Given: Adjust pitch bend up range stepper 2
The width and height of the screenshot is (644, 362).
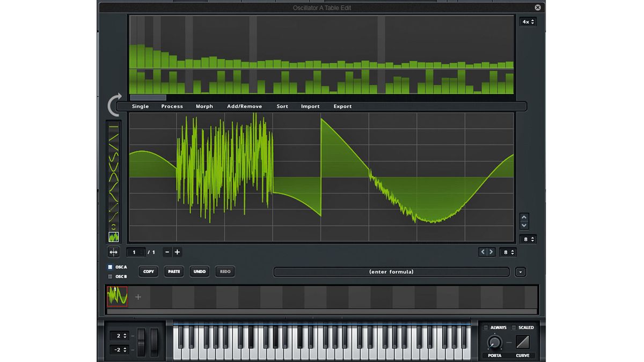Looking at the screenshot, I should pyautogui.click(x=119, y=336).
